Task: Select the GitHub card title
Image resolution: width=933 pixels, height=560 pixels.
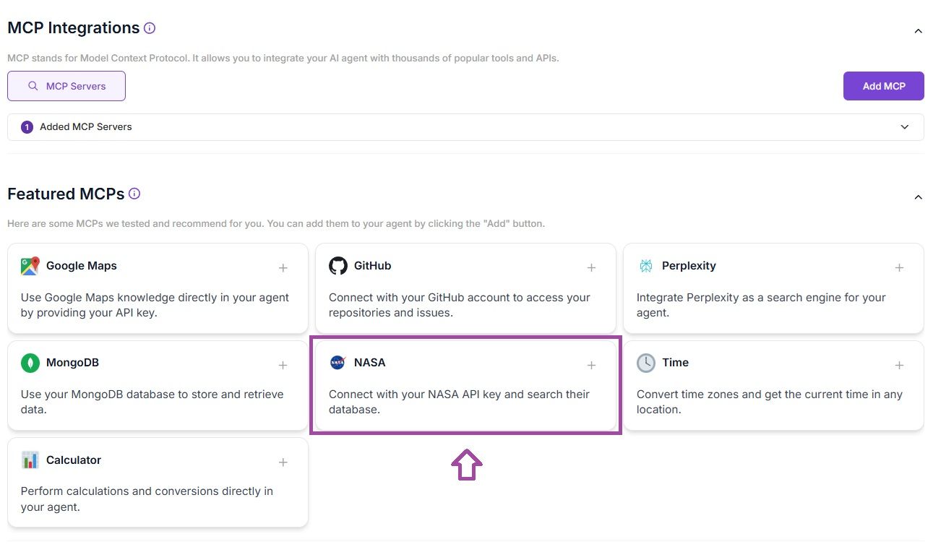Action: [372, 266]
